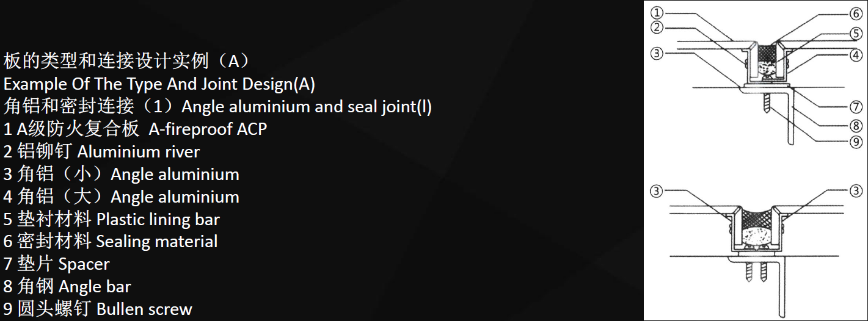Select callout number 8 in upper diagram
Screen dimensions: 868x321
[856, 128]
